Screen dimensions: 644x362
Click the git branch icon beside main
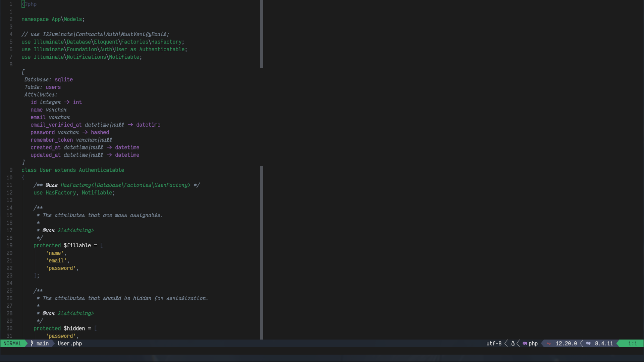click(x=32, y=344)
